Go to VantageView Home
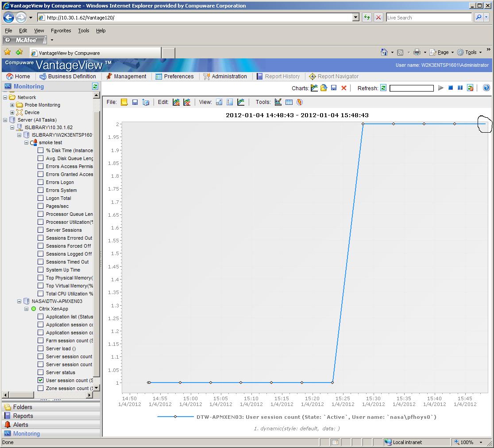Viewport: 494px width, 448px height. (x=18, y=76)
